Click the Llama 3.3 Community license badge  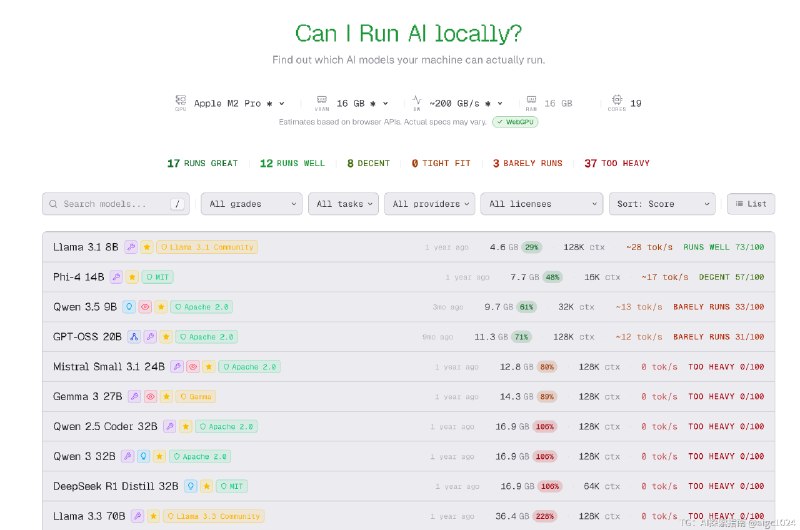point(213,516)
